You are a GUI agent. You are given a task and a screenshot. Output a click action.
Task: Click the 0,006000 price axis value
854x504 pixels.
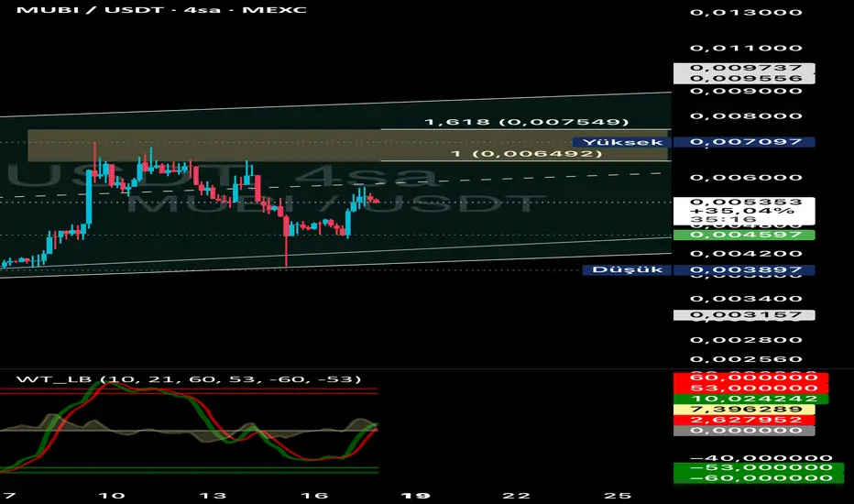746,178
